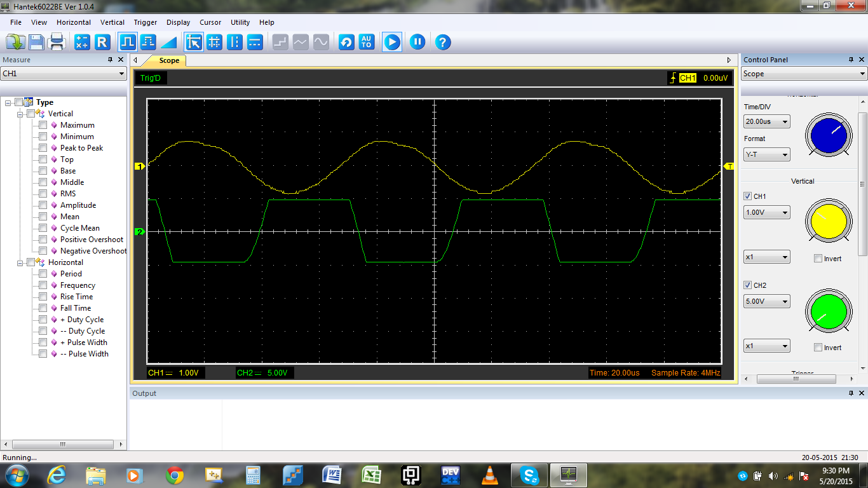Viewport: 868px width, 488px height.
Task: Open the Format Y-T dropdown
Action: point(767,154)
